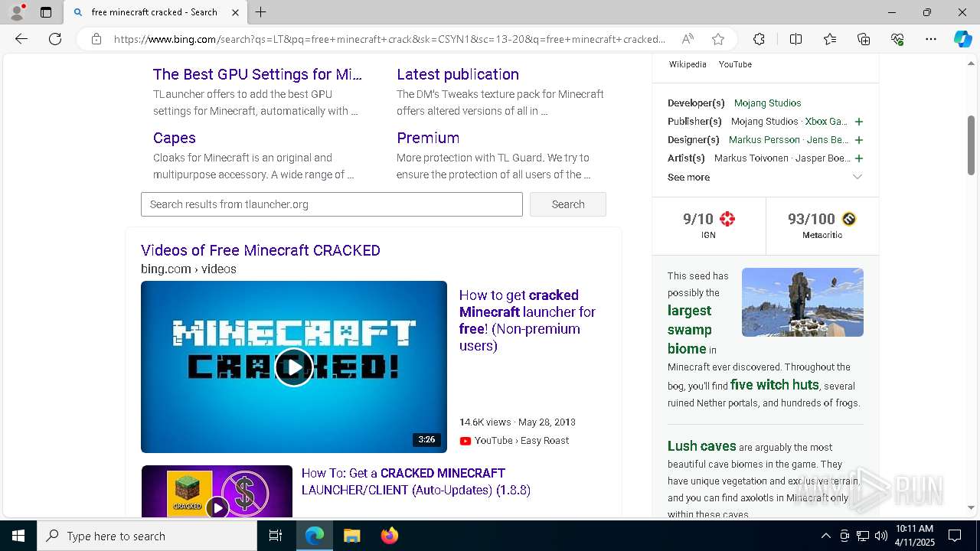
Task: Open the 'largest swamp biome' link
Action: tap(690, 330)
